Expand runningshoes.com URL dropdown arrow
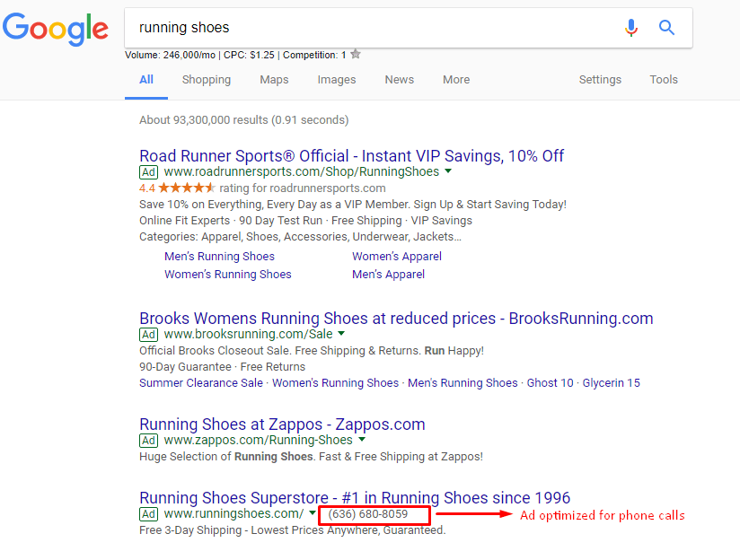The image size is (740, 560). pyautogui.click(x=313, y=512)
